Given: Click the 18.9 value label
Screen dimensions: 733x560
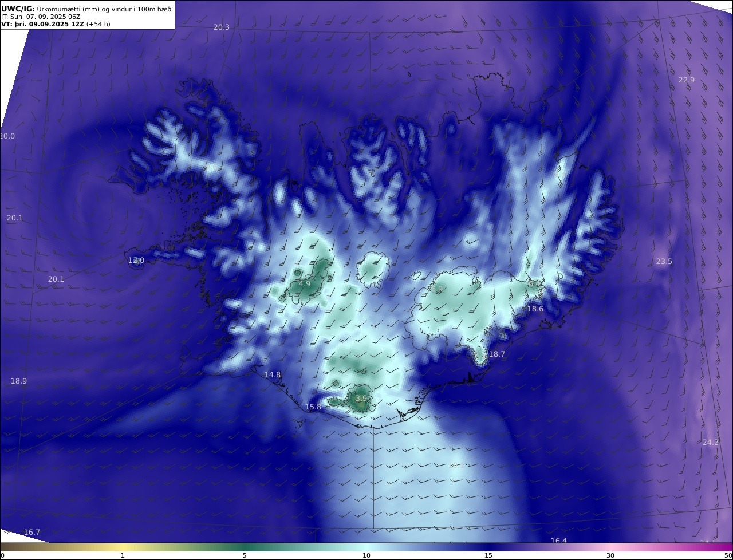Looking at the screenshot, I should pyautogui.click(x=19, y=381).
